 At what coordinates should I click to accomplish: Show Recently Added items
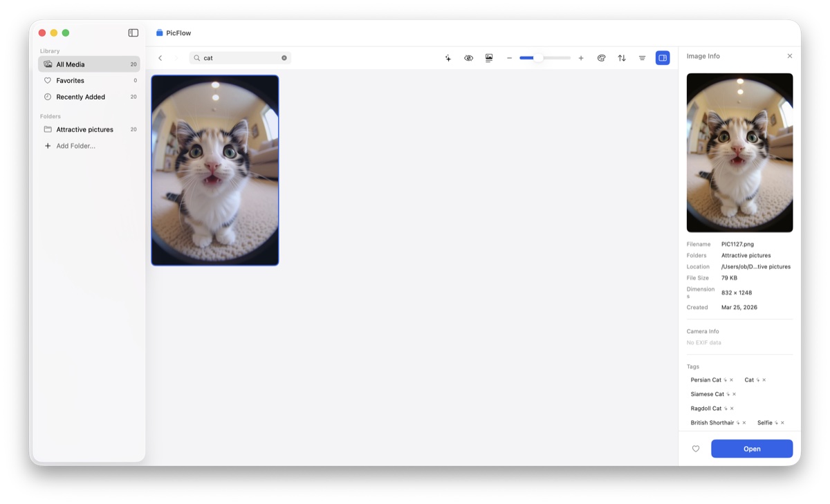point(89,97)
